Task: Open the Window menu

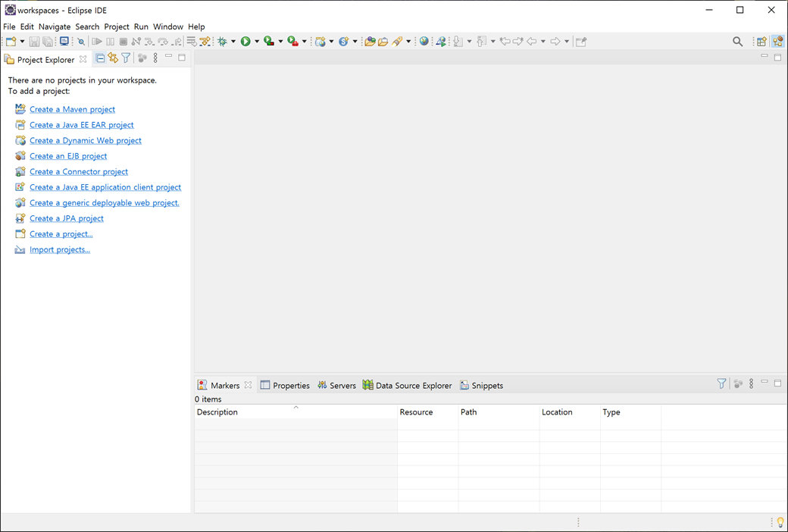Action: pyautogui.click(x=168, y=27)
